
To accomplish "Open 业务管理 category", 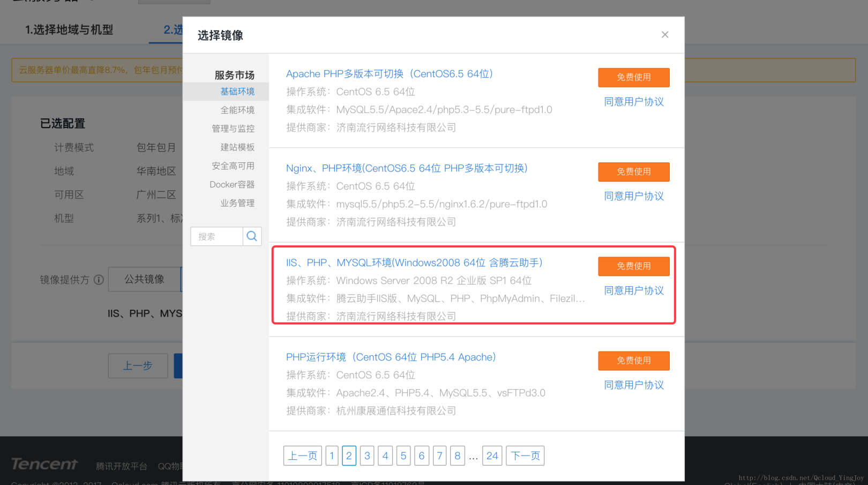I will (x=237, y=203).
